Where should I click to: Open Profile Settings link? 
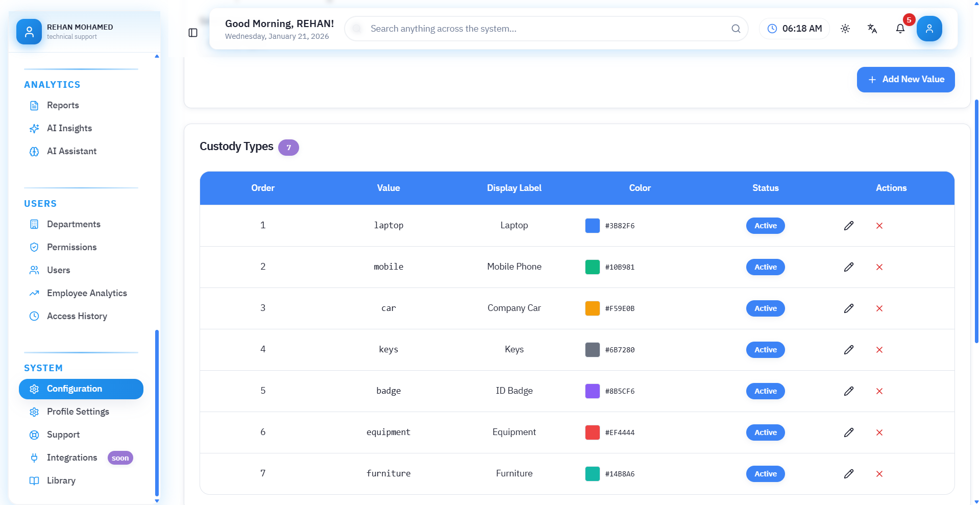(78, 412)
